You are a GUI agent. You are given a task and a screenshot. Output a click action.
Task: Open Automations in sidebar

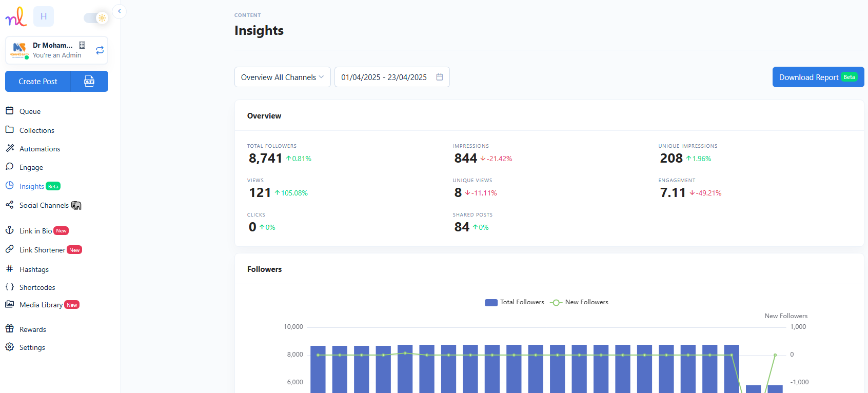coord(40,149)
